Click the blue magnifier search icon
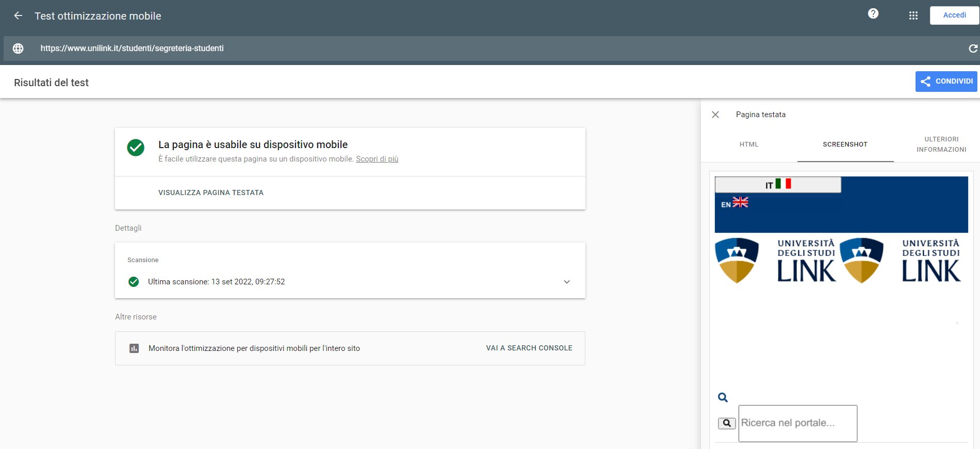Image resolution: width=980 pixels, height=449 pixels. (x=723, y=397)
